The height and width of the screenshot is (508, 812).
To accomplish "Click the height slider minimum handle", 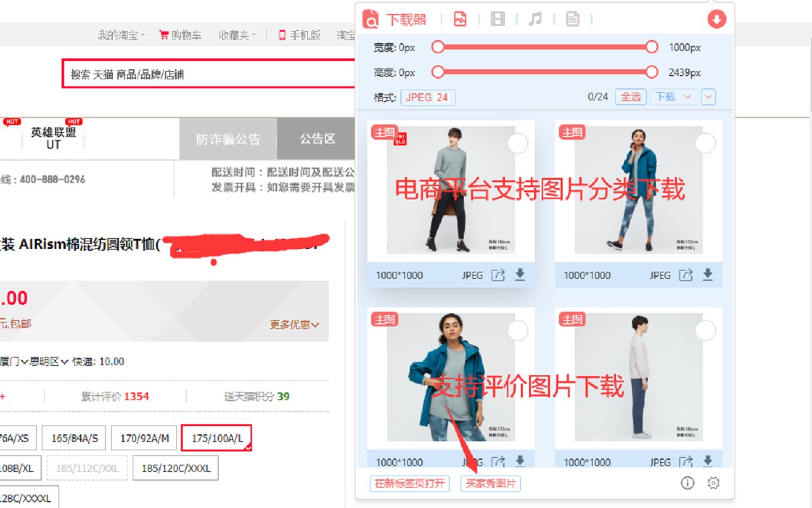I will pyautogui.click(x=438, y=72).
